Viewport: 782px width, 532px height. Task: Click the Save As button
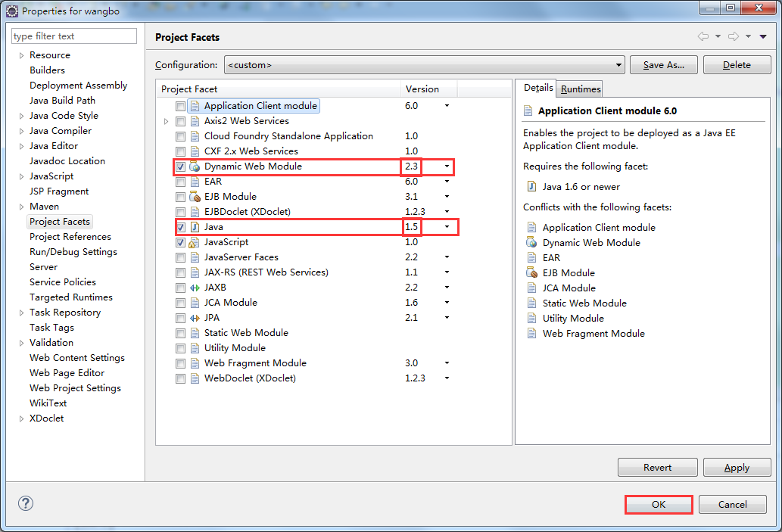pyautogui.click(x=663, y=65)
